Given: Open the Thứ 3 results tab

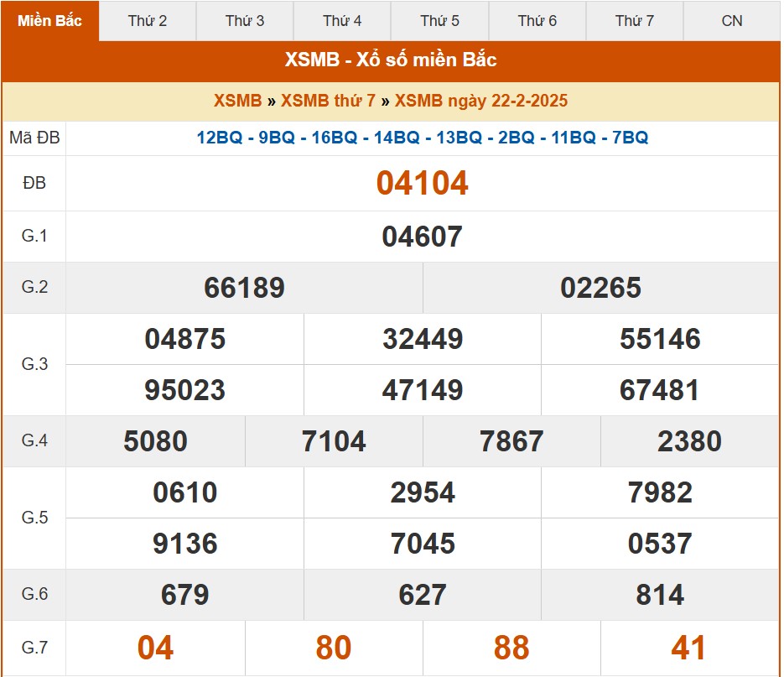Looking at the screenshot, I should point(245,21).
